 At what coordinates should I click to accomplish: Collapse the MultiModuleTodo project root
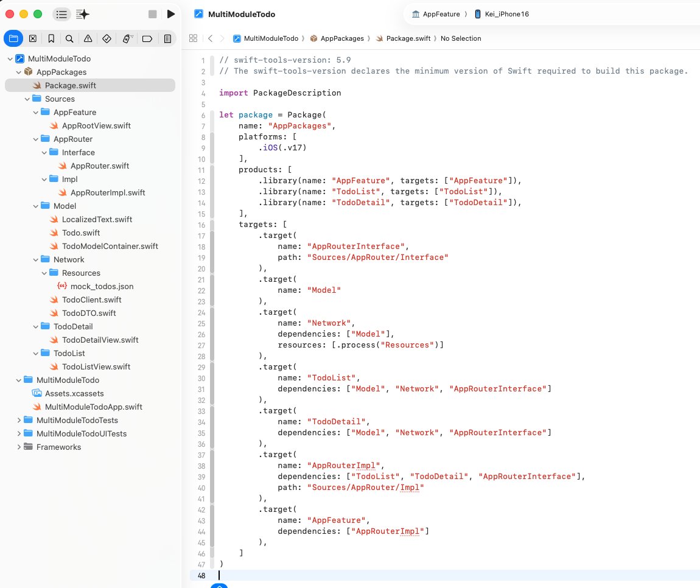(10, 58)
